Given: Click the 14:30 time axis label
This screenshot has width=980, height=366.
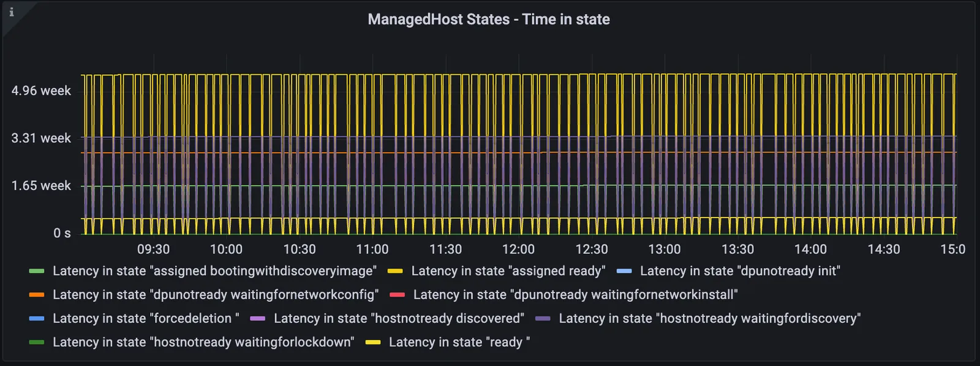Looking at the screenshot, I should (884, 250).
